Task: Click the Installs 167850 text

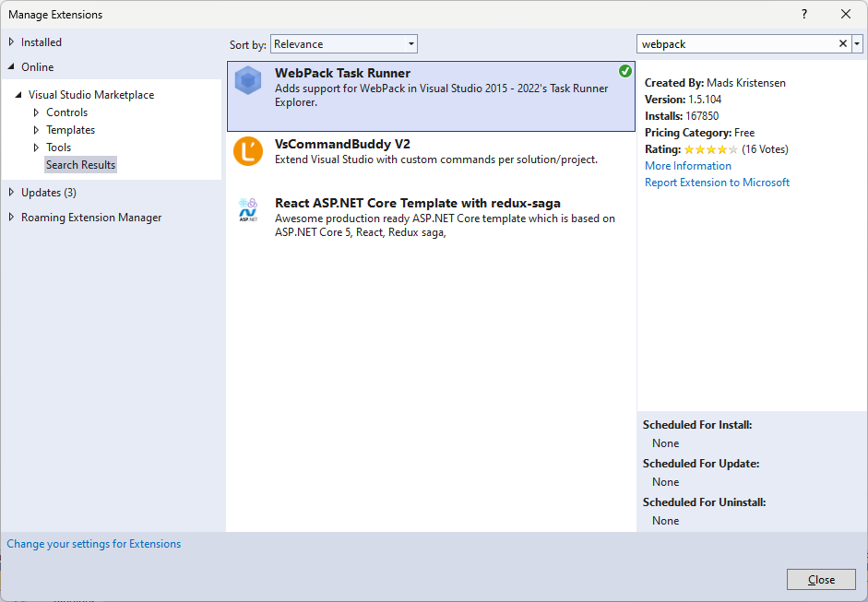Action: point(682,116)
